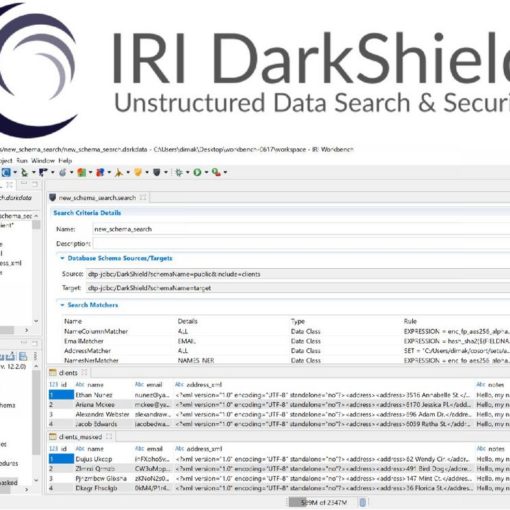
Task: Click the export arrow icon in the lower-left panel
Action: pyautogui.click(x=11, y=356)
